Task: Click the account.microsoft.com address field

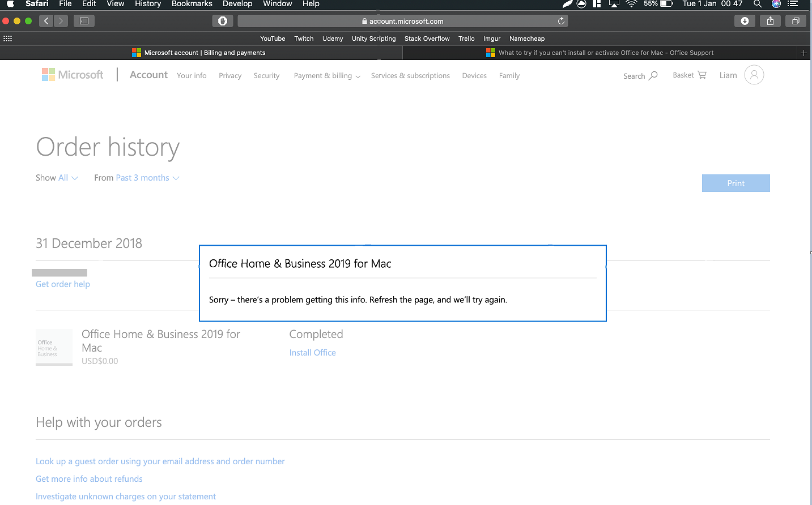Action: click(402, 21)
